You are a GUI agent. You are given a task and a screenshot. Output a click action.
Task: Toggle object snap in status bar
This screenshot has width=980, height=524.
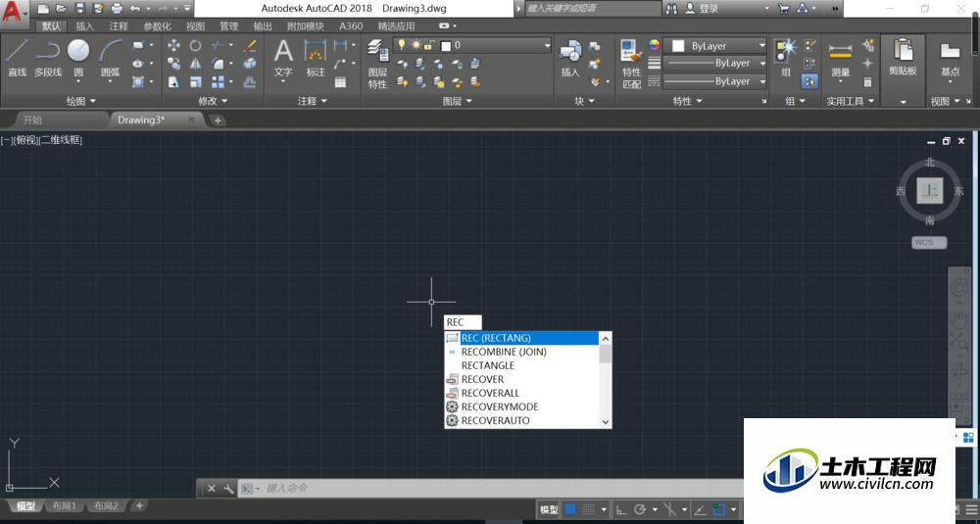(x=718, y=509)
